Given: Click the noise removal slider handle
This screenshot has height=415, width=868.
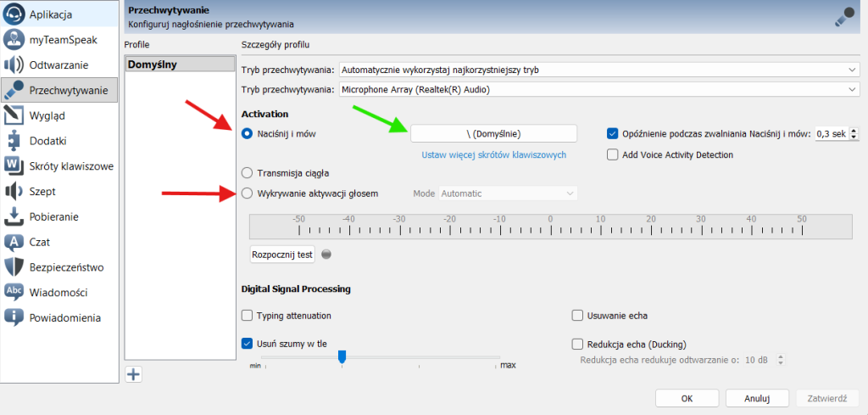Looking at the screenshot, I should (342, 356).
